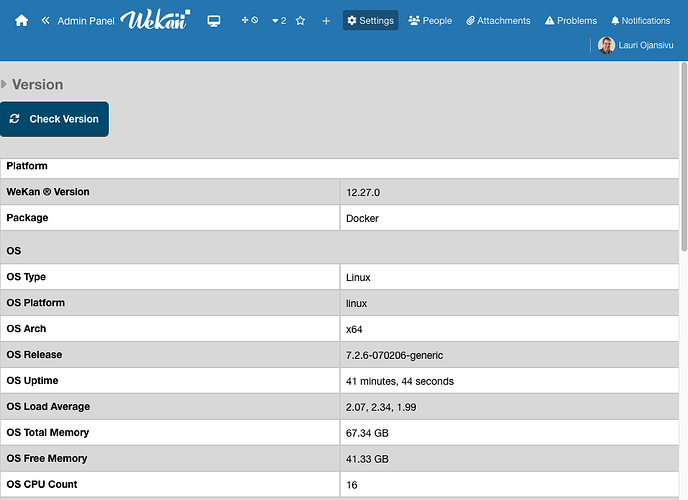Open the Problems tab
Image resolution: width=688 pixels, height=500 pixels.
pos(571,21)
